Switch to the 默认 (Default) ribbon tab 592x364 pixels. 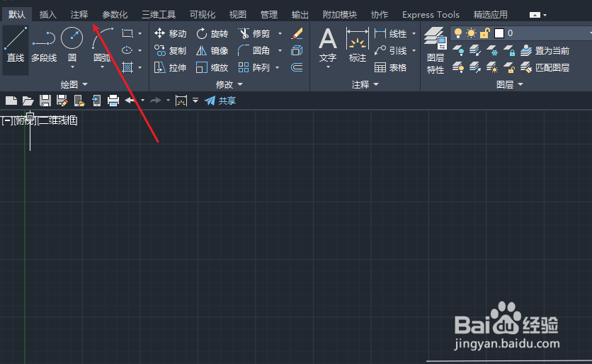pos(17,15)
